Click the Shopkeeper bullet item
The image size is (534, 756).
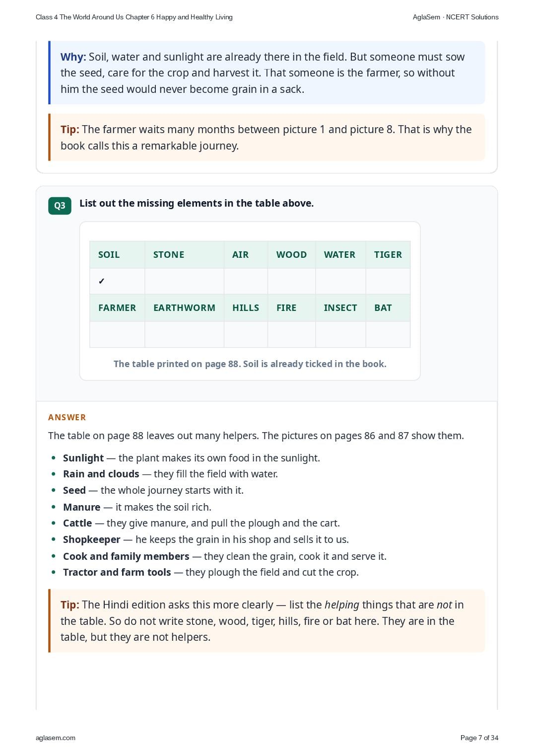(205, 539)
